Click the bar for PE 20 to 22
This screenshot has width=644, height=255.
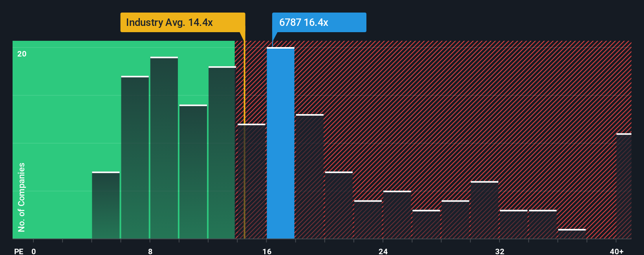(x=339, y=205)
